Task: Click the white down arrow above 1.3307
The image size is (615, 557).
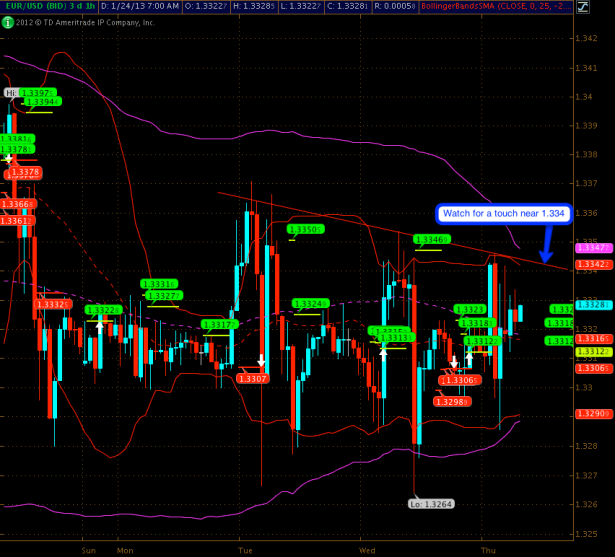Action: (262, 361)
